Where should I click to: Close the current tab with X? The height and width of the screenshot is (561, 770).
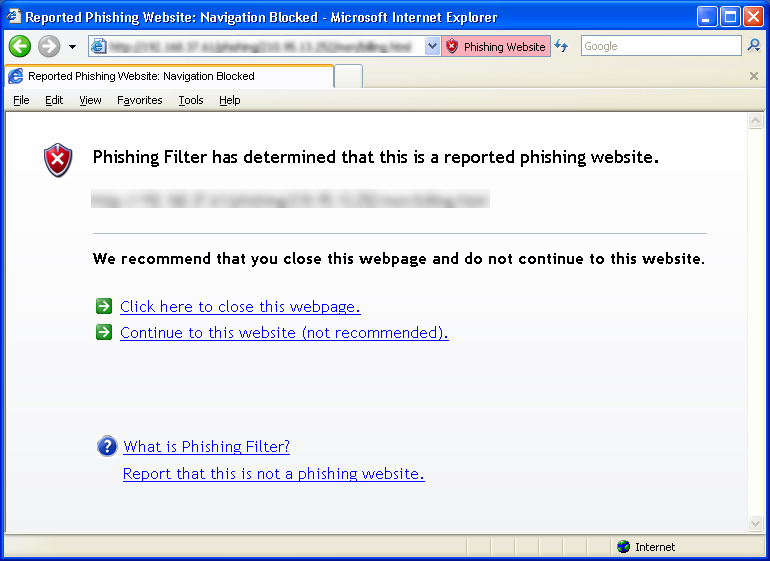[754, 76]
